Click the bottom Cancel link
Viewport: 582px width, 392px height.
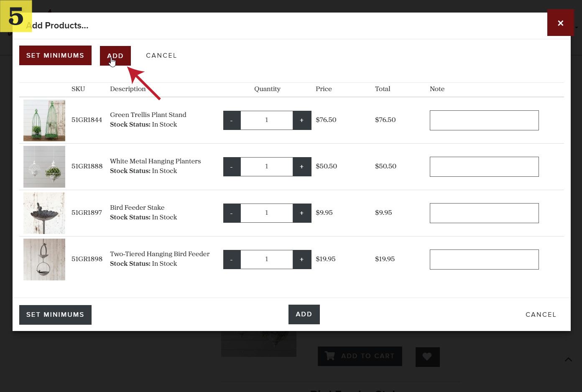pyautogui.click(x=541, y=315)
